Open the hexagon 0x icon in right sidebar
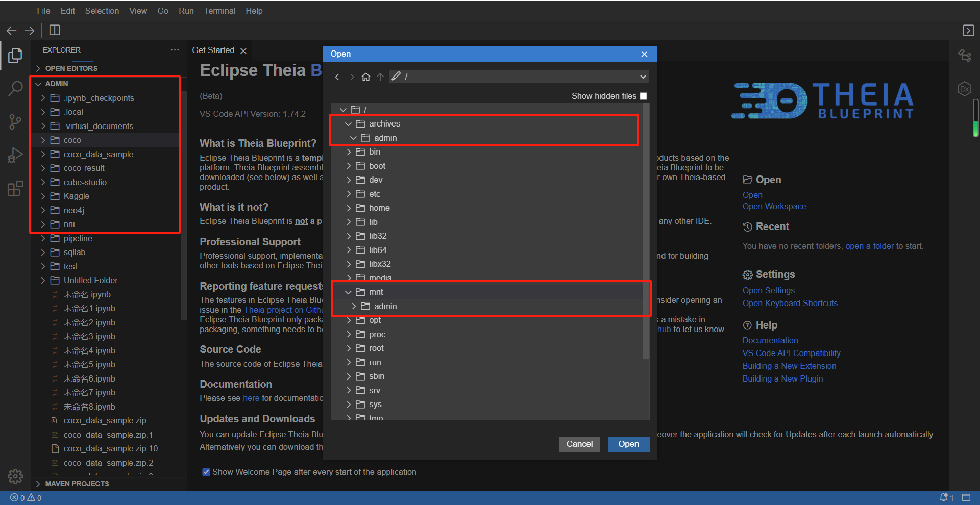The image size is (980, 505). [x=964, y=89]
